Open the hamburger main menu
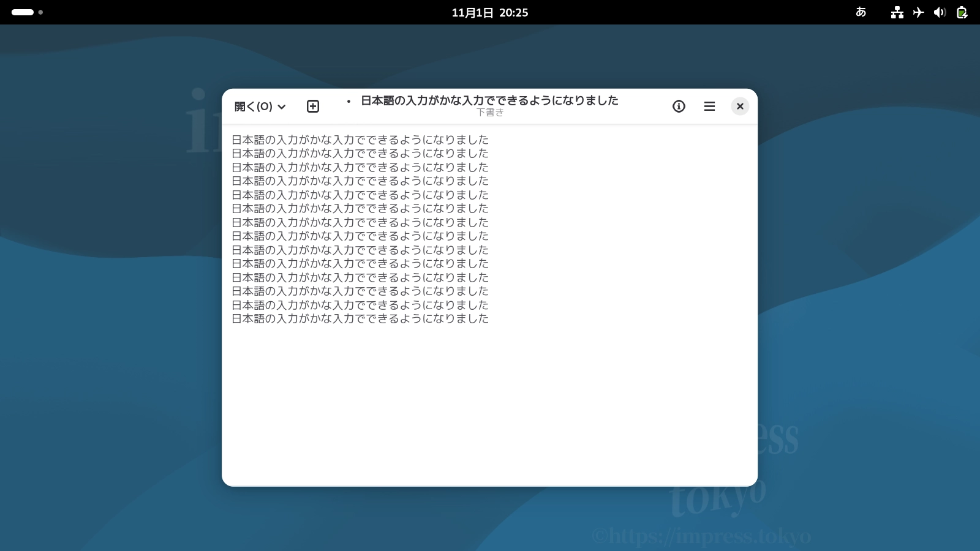This screenshot has height=551, width=980. [x=709, y=107]
